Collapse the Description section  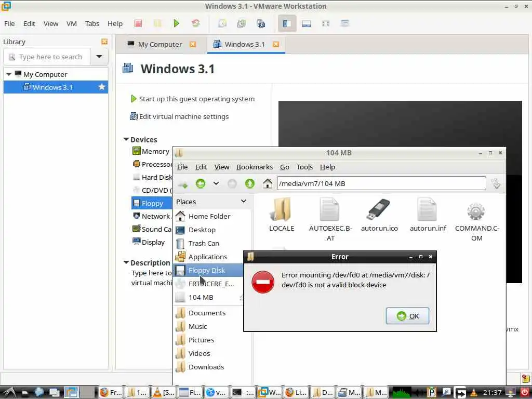pos(126,262)
